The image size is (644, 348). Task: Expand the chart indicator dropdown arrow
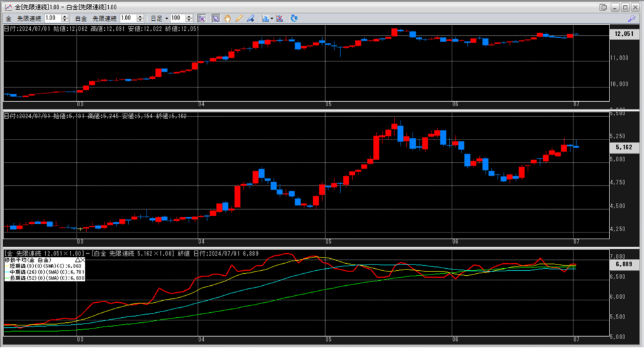(x=272, y=18)
